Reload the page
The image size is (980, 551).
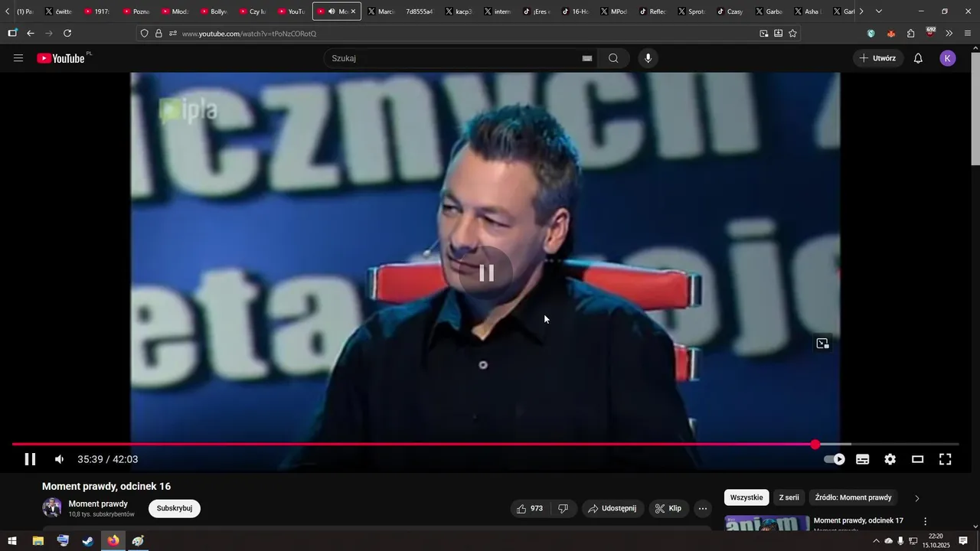[x=67, y=34]
